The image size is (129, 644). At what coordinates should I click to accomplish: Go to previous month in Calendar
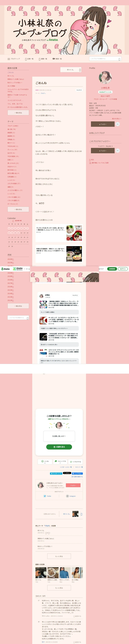click(13, 221)
